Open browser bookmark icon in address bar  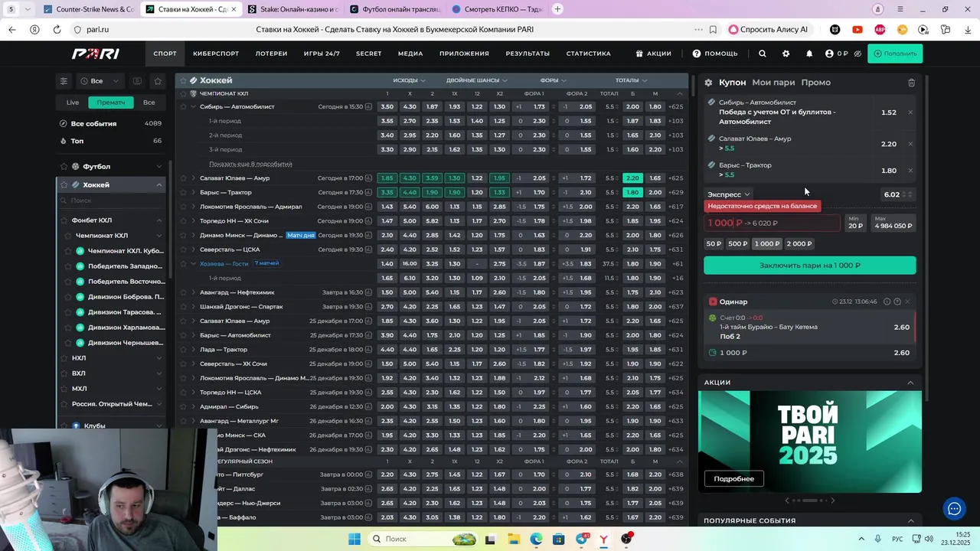[713, 30]
